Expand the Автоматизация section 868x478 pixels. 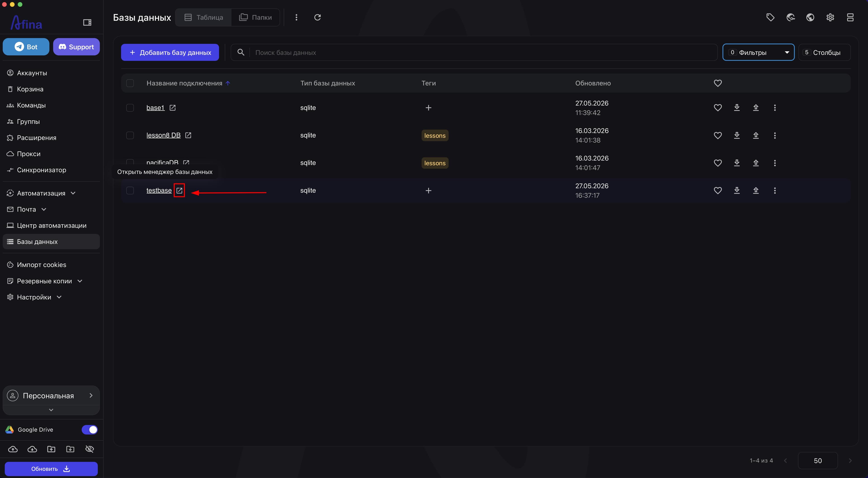coord(73,193)
